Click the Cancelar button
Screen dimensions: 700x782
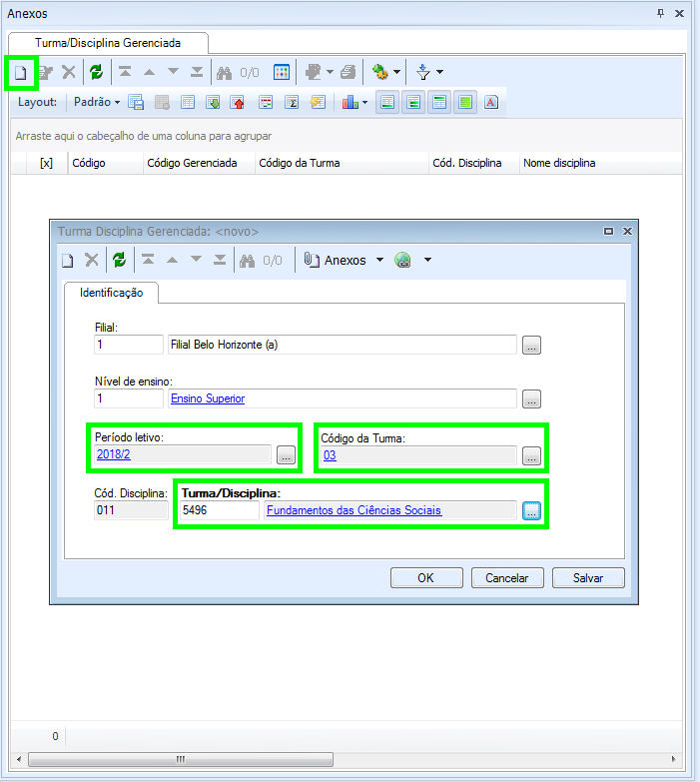[x=507, y=578]
